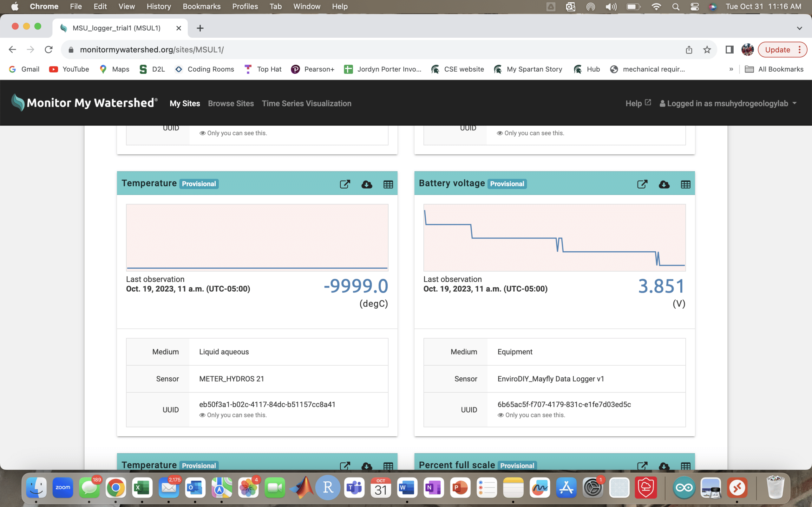Screen dimensions: 812x507
Task: Switch to Browse Sites tab
Action: pos(231,103)
